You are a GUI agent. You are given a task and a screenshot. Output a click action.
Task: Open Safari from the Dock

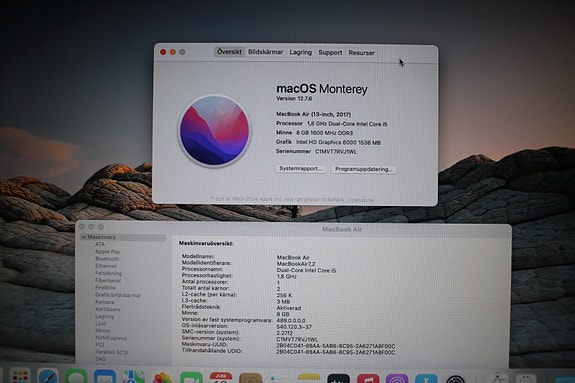point(48,376)
